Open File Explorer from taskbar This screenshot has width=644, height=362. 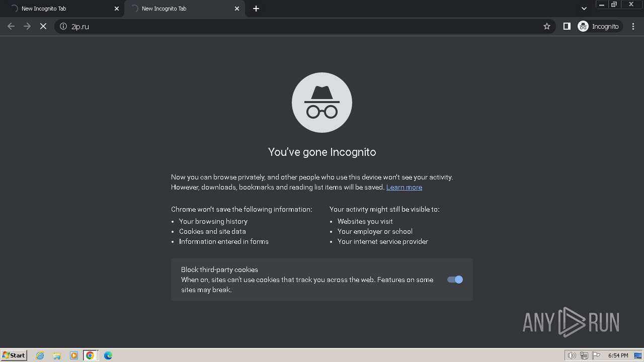[57, 355]
